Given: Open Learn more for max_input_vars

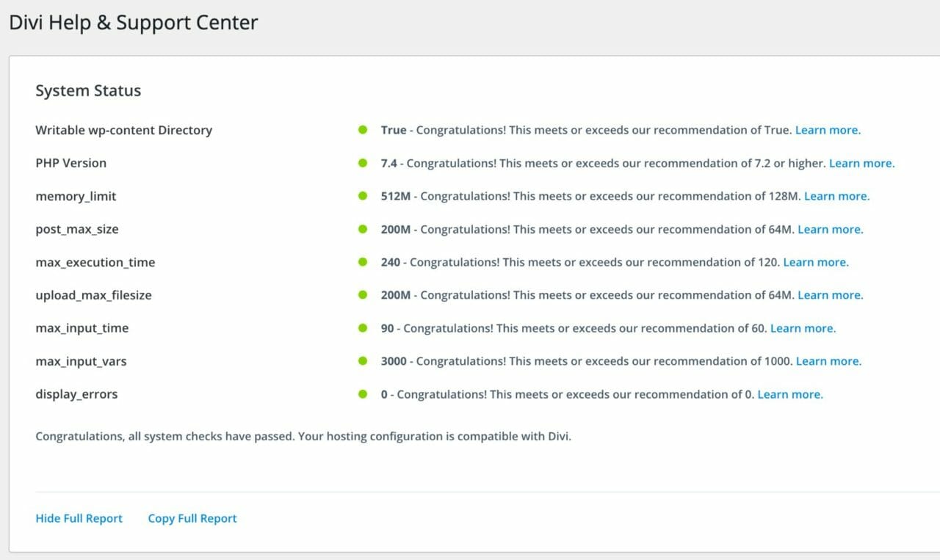Looking at the screenshot, I should pos(828,361).
